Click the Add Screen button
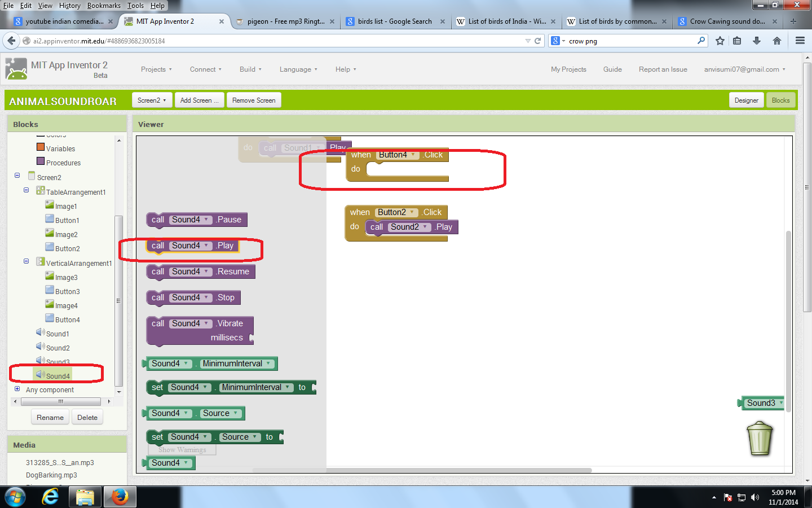 [198, 100]
